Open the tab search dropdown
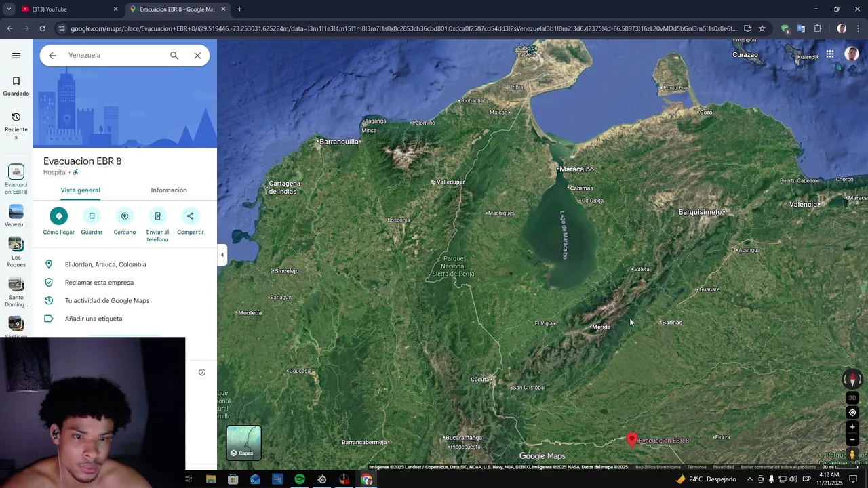 (9, 9)
